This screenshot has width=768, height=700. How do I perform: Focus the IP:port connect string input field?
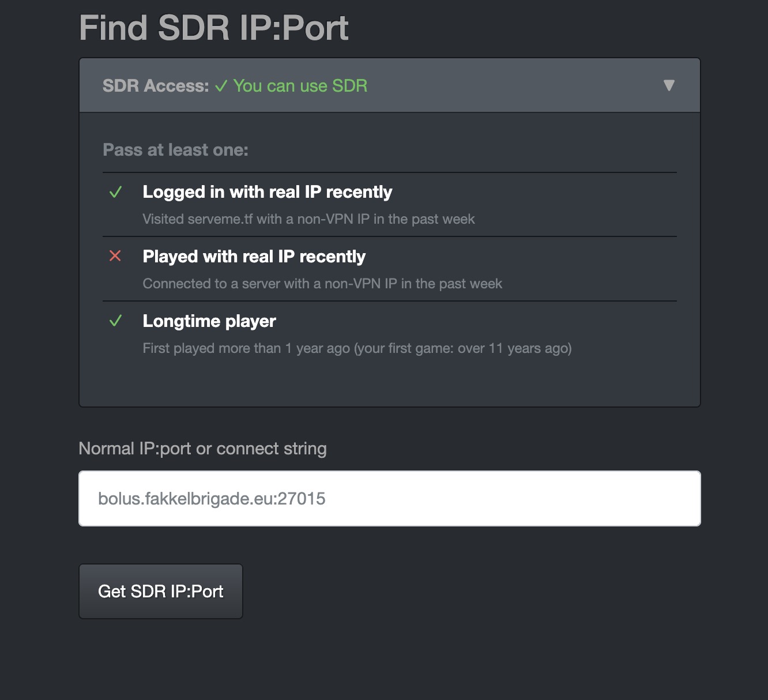[x=389, y=498]
